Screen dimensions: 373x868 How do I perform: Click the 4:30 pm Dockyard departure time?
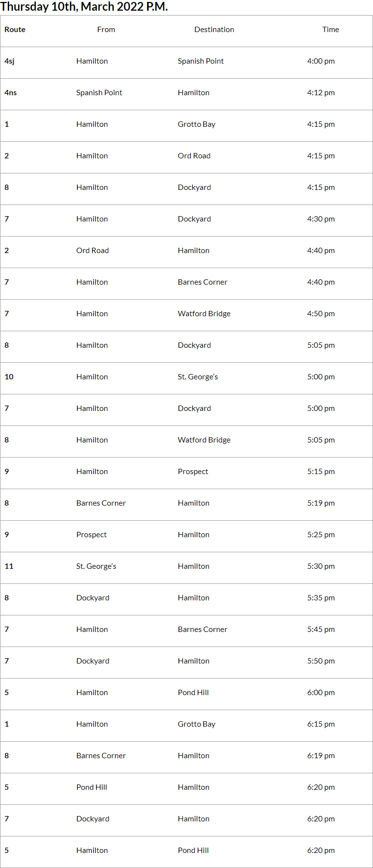tap(321, 219)
